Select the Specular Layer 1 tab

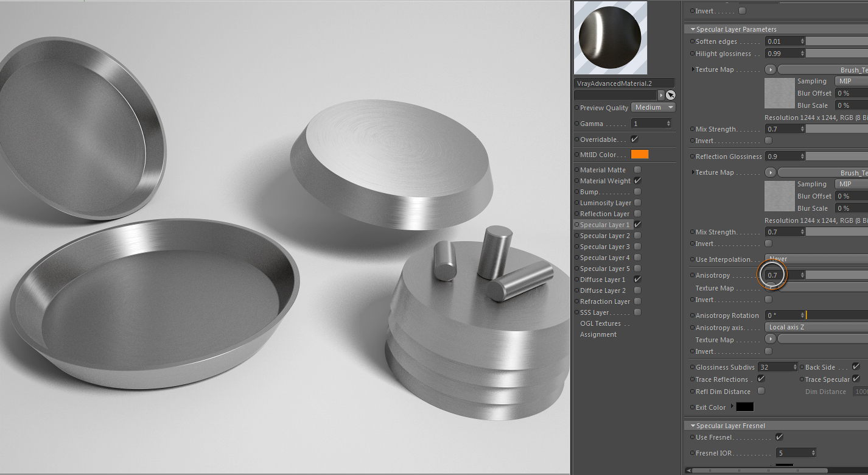tap(604, 225)
